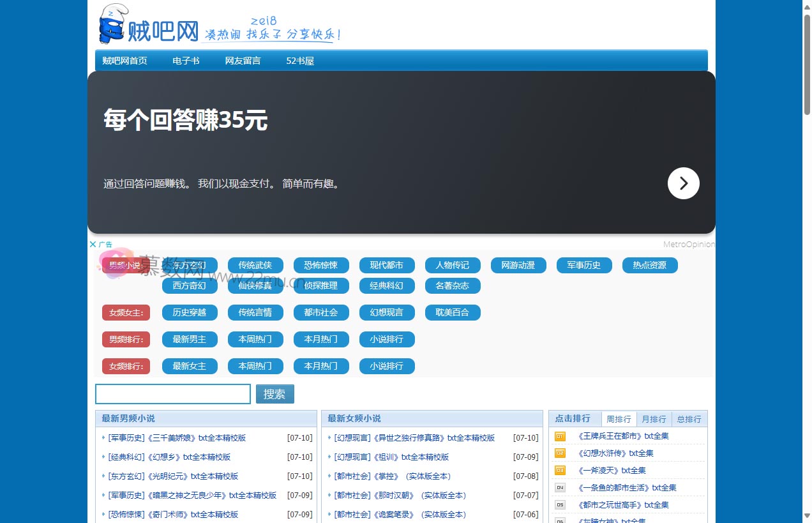This screenshot has height=523, width=812.
Task: Advance the banner using the right arrow
Action: click(x=683, y=183)
